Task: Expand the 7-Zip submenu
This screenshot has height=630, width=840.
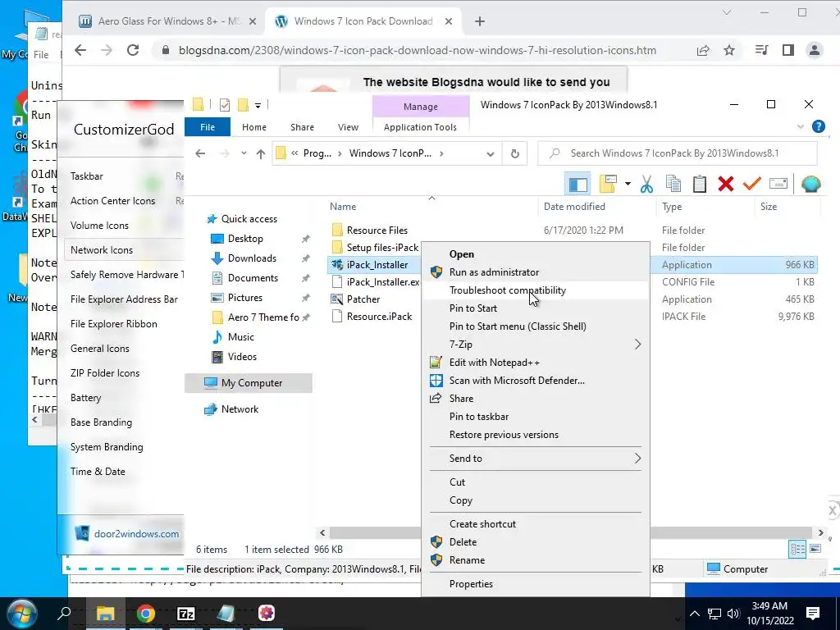Action: coord(536,345)
